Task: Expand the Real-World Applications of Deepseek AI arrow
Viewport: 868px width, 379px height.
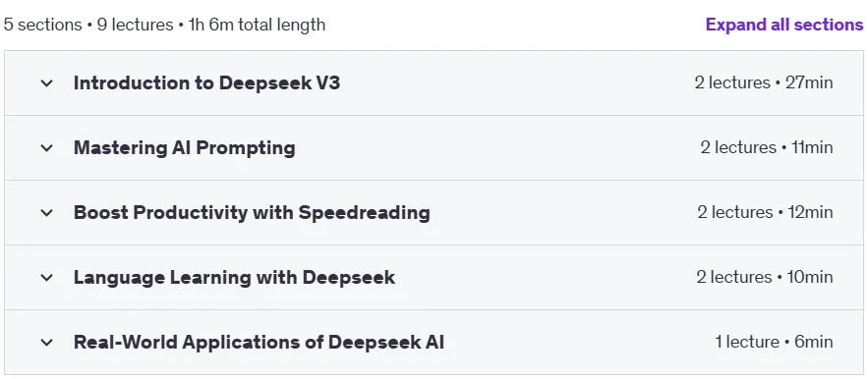Action: 47,343
